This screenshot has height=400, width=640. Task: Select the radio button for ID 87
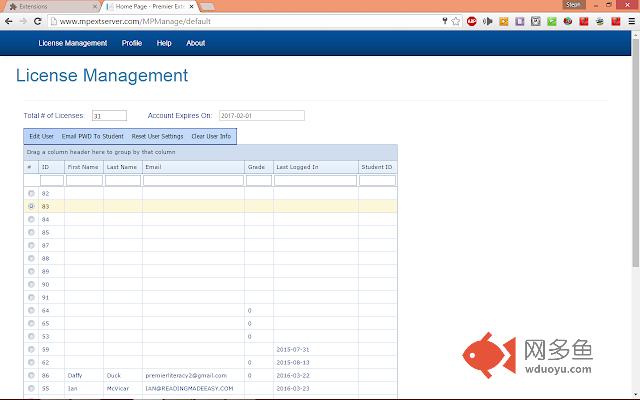point(31,245)
